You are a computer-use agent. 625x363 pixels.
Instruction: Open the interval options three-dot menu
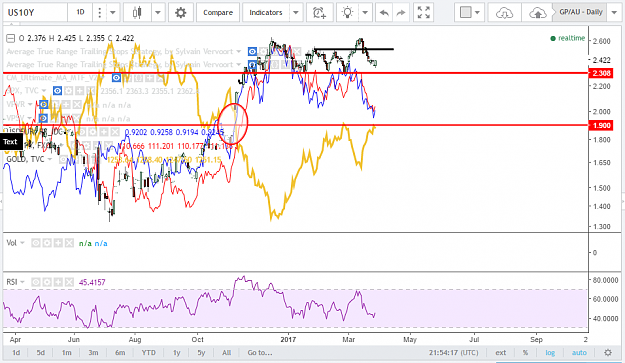[99, 12]
